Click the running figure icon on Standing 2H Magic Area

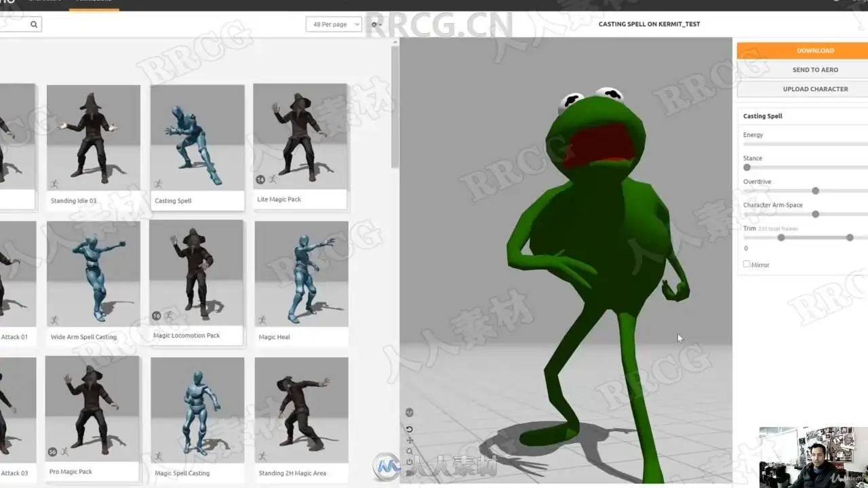(262, 456)
